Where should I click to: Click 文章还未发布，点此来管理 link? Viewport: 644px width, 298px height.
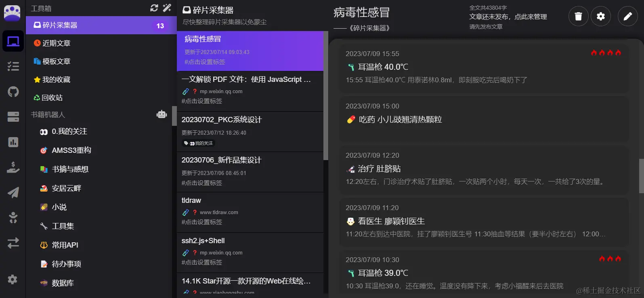(x=508, y=17)
